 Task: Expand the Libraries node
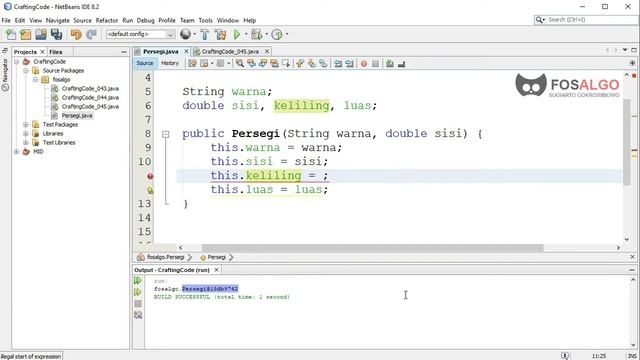(25, 133)
